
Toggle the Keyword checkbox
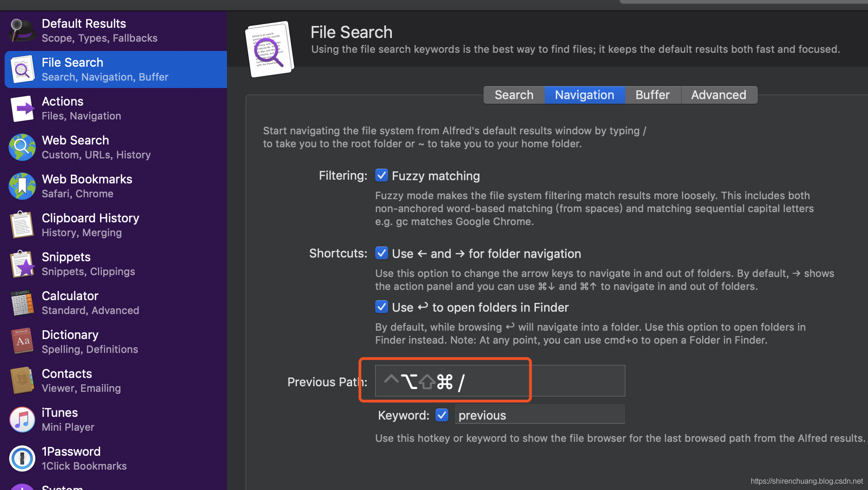point(442,415)
